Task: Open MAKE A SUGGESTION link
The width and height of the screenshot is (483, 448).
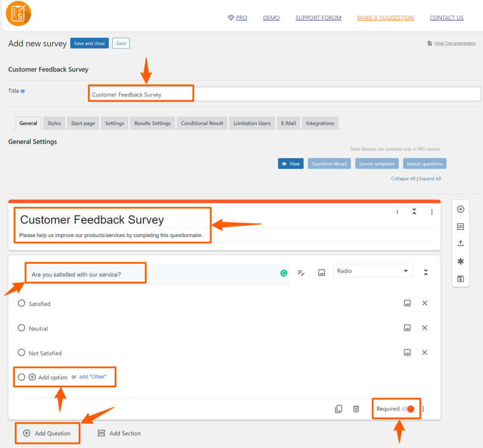Action: (385, 18)
